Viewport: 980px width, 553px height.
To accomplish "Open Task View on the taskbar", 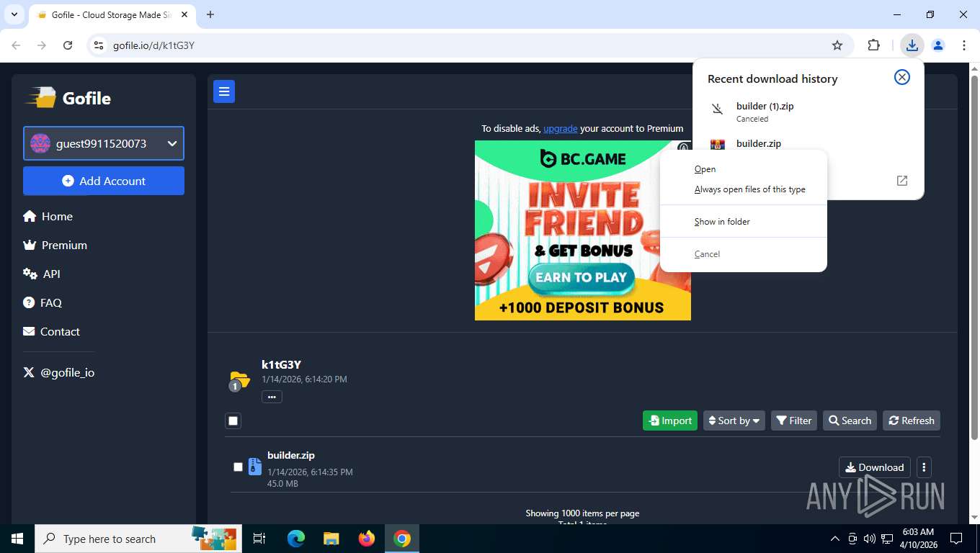I will point(259,539).
